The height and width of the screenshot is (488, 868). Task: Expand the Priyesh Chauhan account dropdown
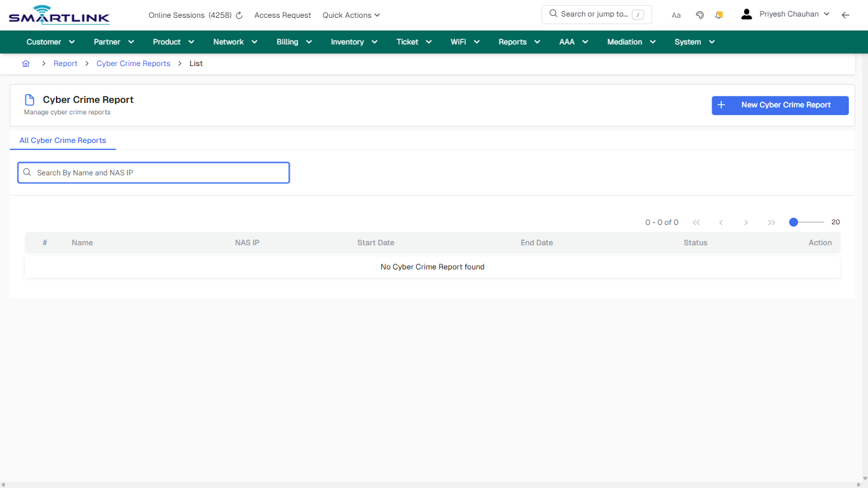click(794, 13)
